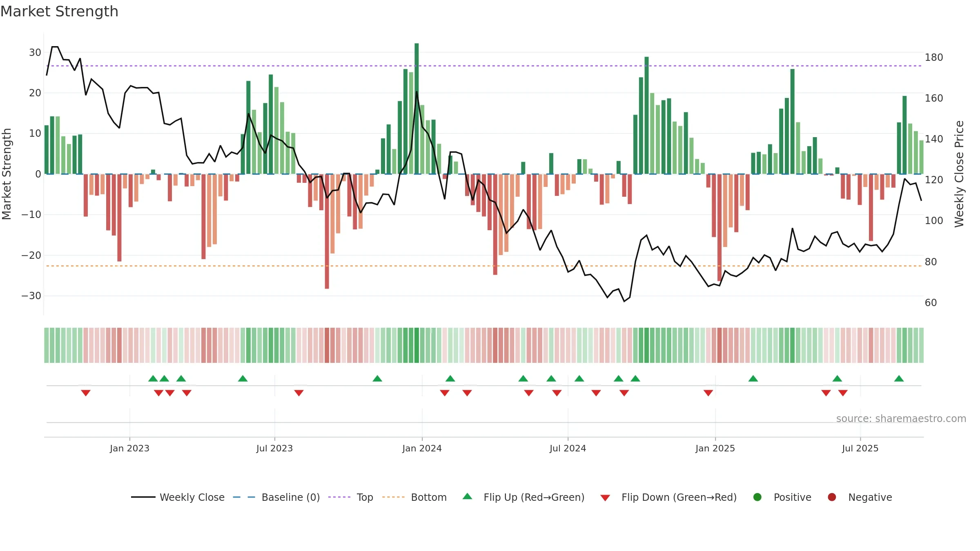Click the 60 price tick label
980x551 pixels.
click(x=931, y=302)
